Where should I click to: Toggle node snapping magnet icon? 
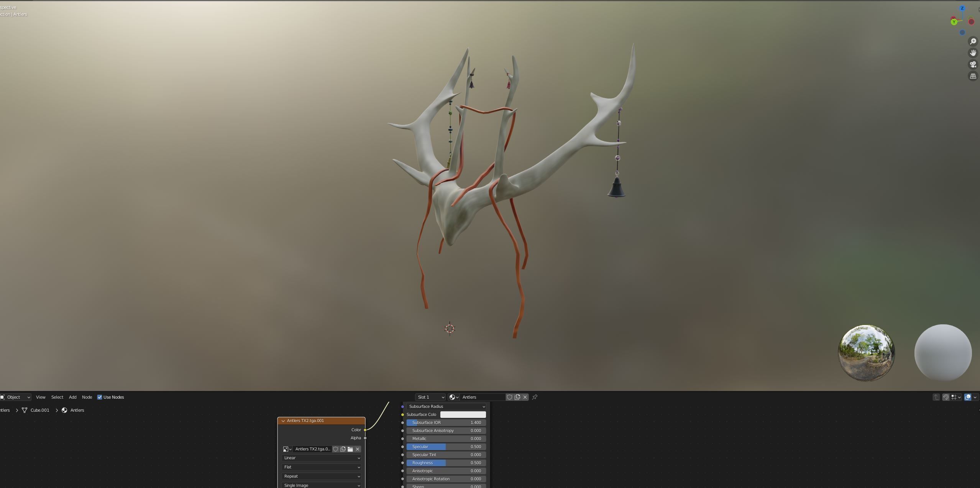946,397
